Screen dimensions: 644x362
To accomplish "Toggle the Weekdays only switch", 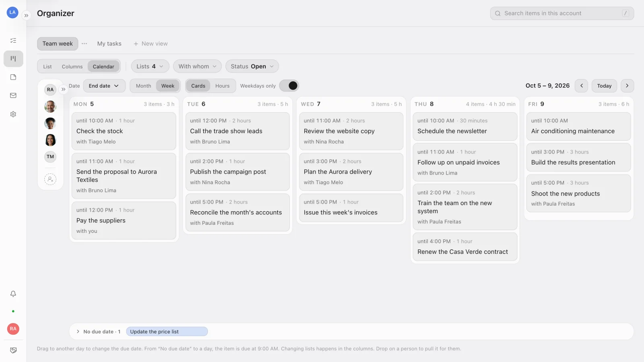I will pyautogui.click(x=289, y=86).
